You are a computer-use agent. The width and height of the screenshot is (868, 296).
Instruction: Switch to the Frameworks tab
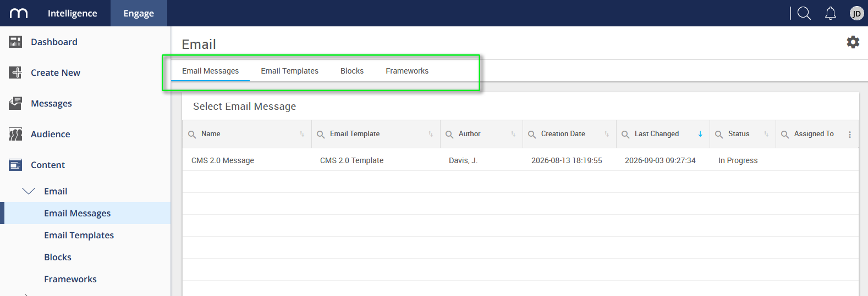407,71
